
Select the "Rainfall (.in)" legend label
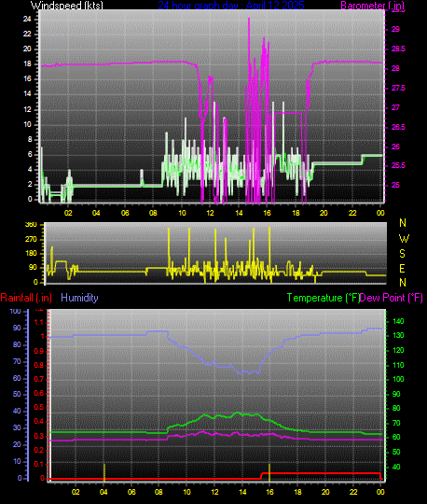tap(26, 298)
